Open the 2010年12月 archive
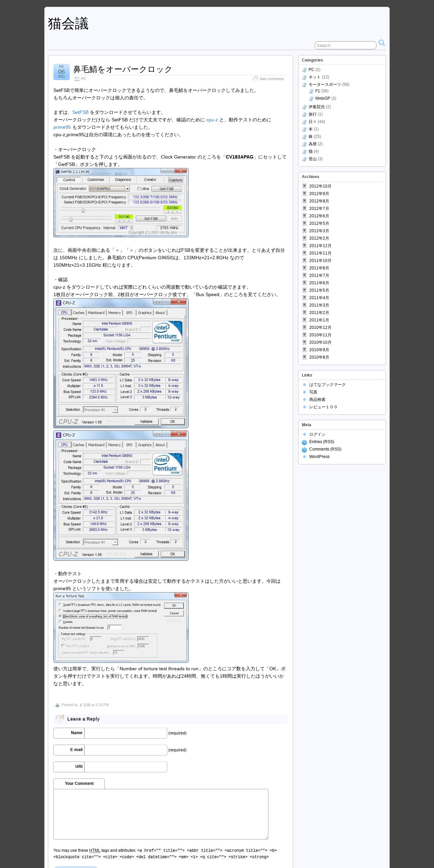This screenshot has height=868, width=434. [320, 328]
